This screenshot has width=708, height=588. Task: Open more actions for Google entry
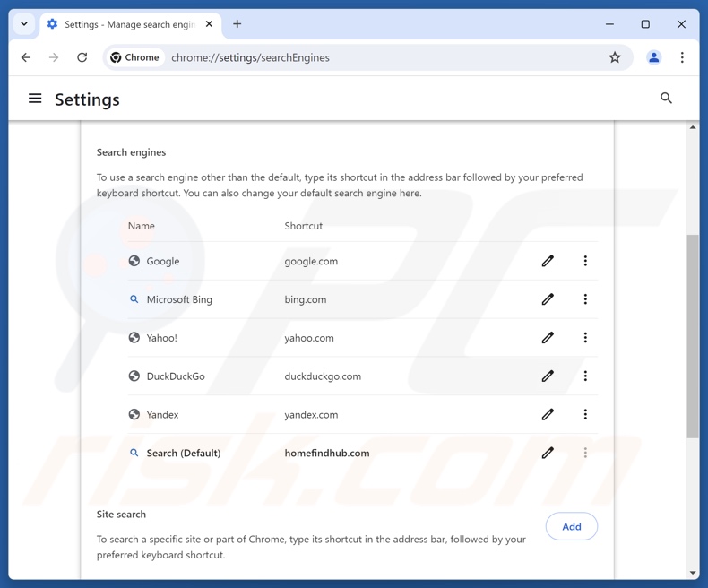[585, 261]
